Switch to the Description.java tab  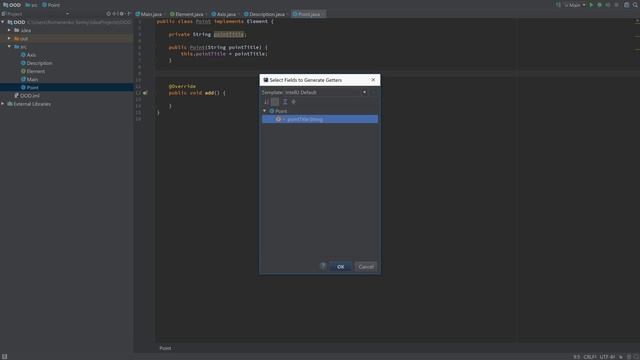pyautogui.click(x=264, y=14)
